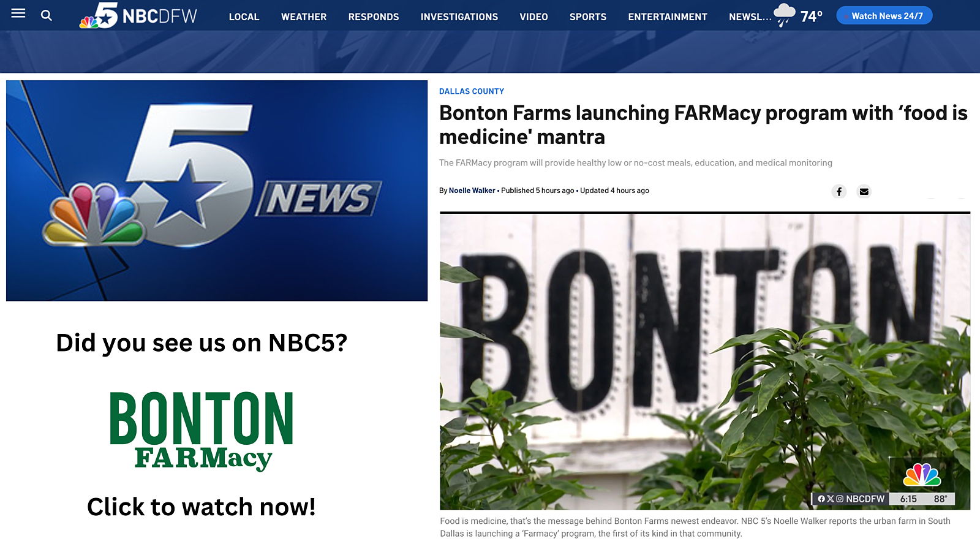Open the Entertainment navigation item
Viewport: 980px width, 552px height.
click(x=668, y=17)
